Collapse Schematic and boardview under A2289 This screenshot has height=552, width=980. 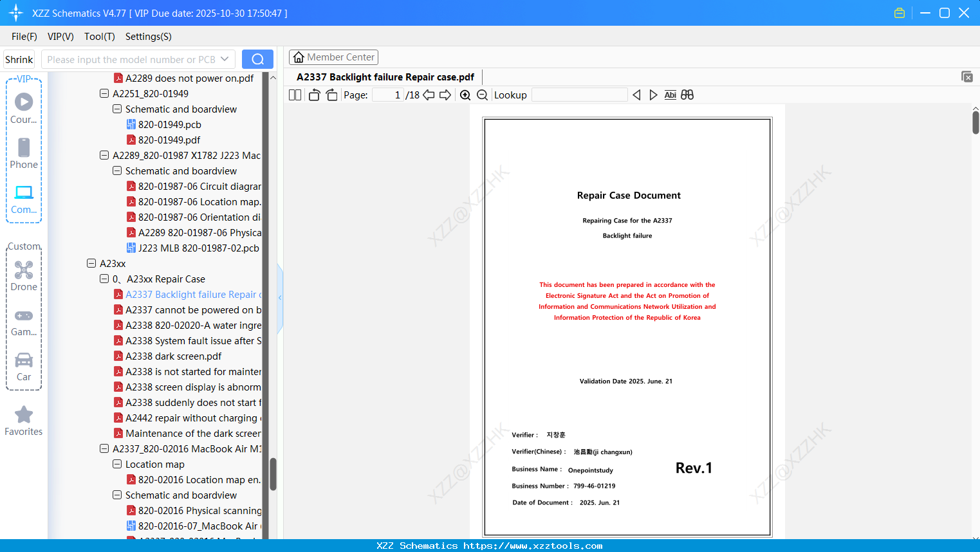pos(117,170)
